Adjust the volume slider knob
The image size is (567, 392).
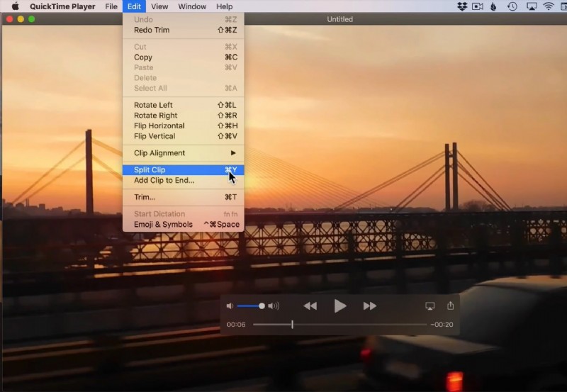click(262, 306)
